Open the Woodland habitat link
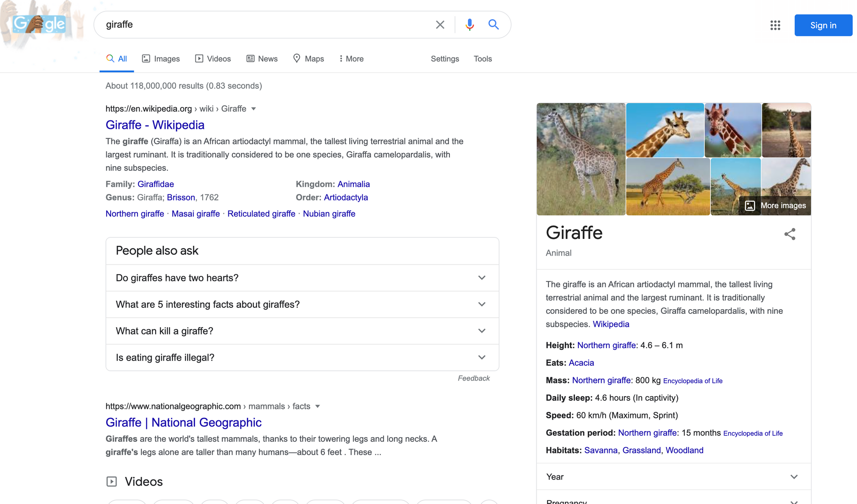 [x=684, y=450]
